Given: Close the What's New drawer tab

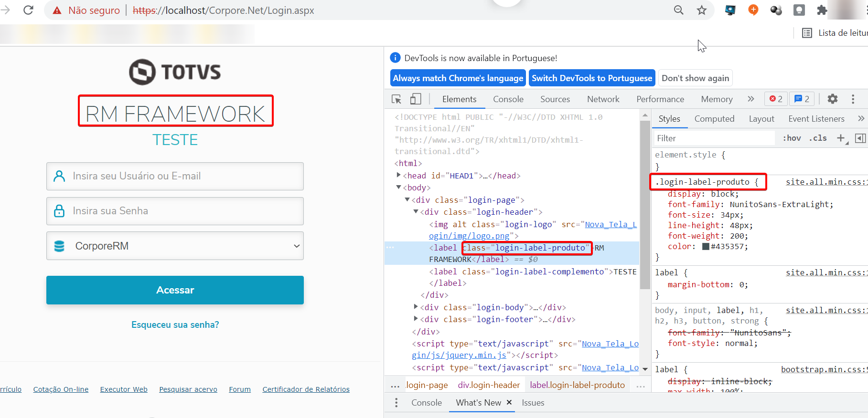Looking at the screenshot, I should pos(509,402).
